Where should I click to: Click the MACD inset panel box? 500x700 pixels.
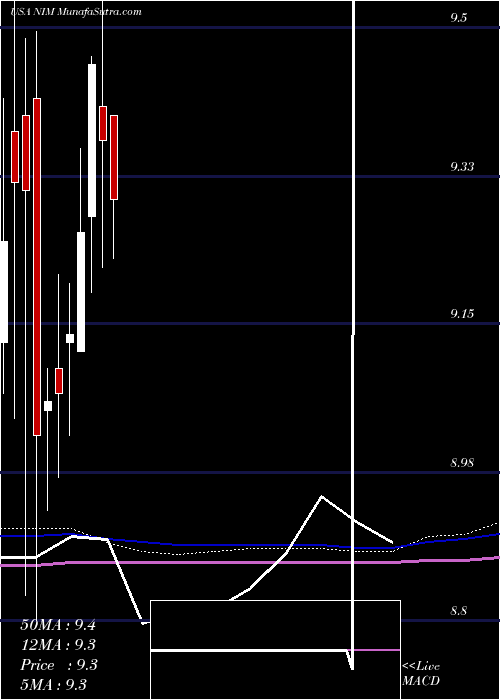point(275,650)
